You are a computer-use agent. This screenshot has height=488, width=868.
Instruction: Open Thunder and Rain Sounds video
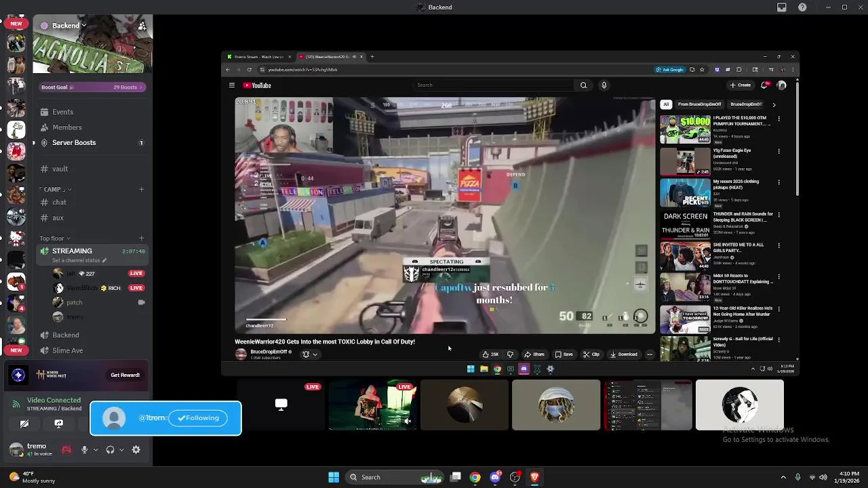[x=686, y=224]
